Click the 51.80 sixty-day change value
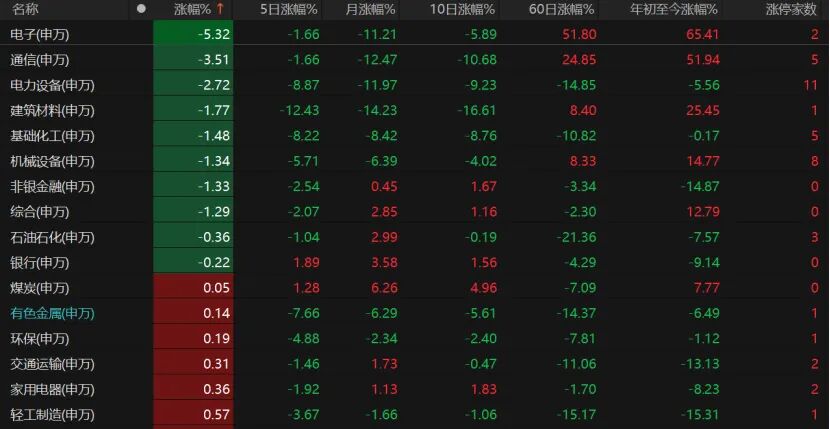 tap(579, 34)
